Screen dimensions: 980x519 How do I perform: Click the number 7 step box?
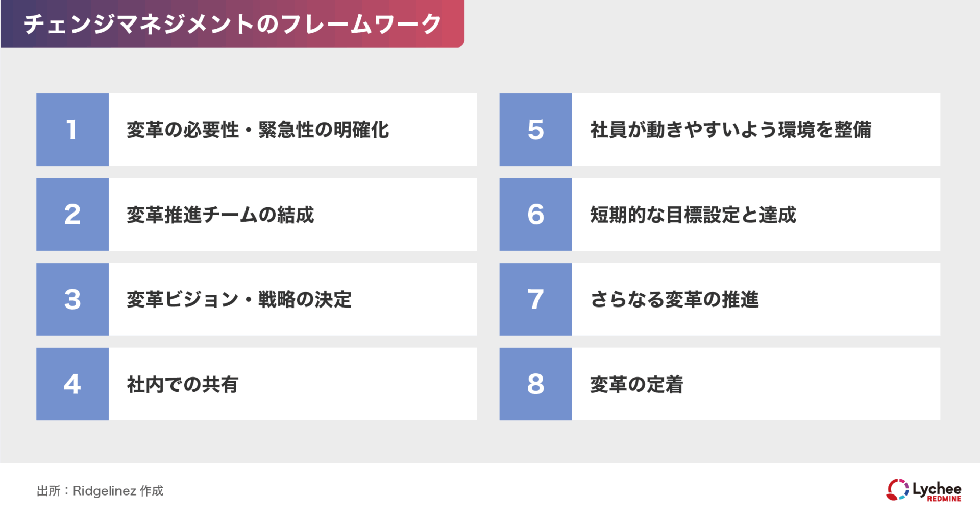(x=535, y=299)
